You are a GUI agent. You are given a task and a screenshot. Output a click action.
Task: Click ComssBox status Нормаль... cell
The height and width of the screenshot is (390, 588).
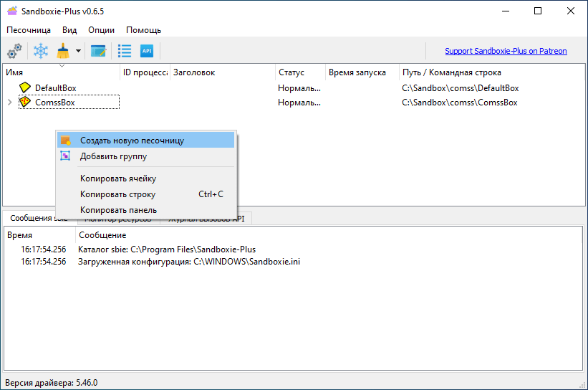coord(299,102)
